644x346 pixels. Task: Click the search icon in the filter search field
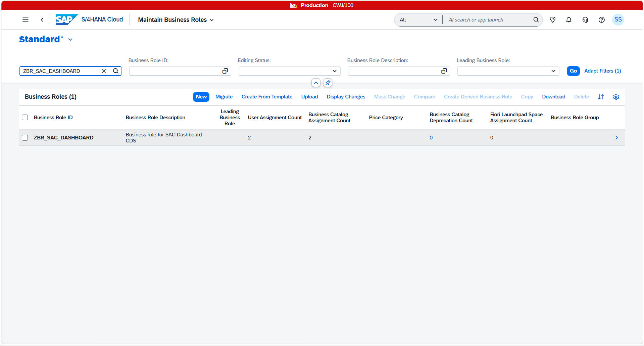116,71
